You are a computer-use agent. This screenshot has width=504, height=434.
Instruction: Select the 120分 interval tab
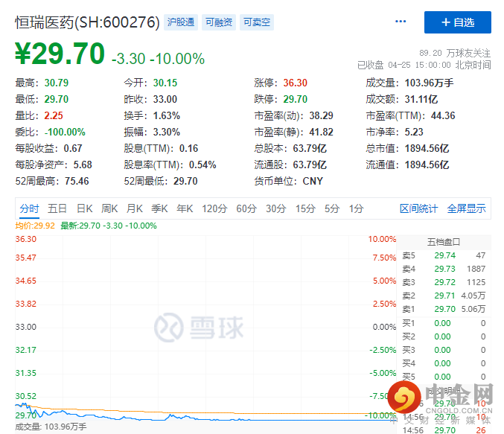tap(214, 208)
